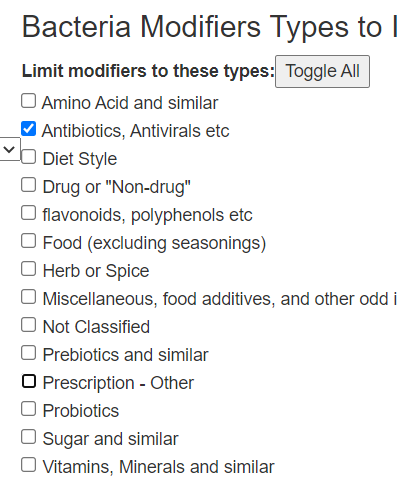
Task: Enable the Not Classified checkbox
Action: click(x=29, y=325)
